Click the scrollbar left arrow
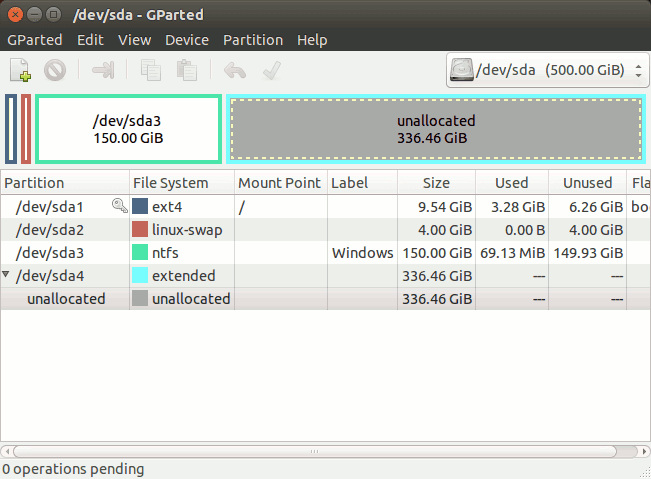 coord(7,451)
